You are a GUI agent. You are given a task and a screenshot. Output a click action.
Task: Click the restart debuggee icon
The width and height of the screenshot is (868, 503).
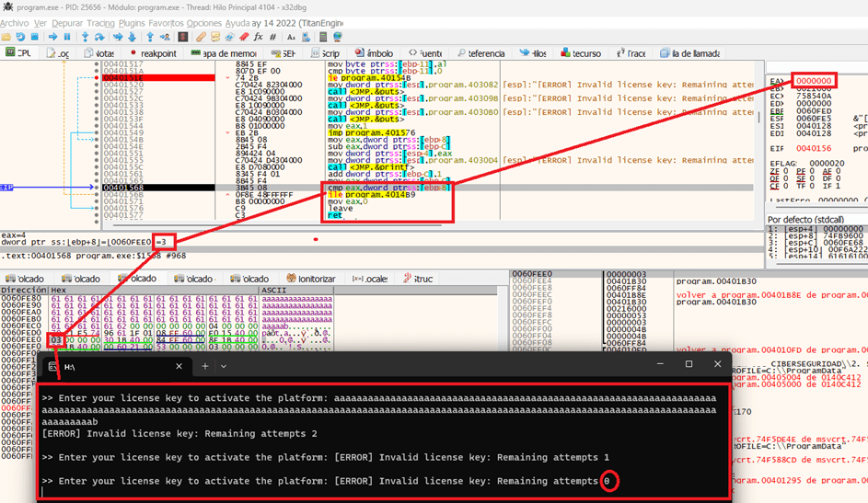tap(20, 37)
